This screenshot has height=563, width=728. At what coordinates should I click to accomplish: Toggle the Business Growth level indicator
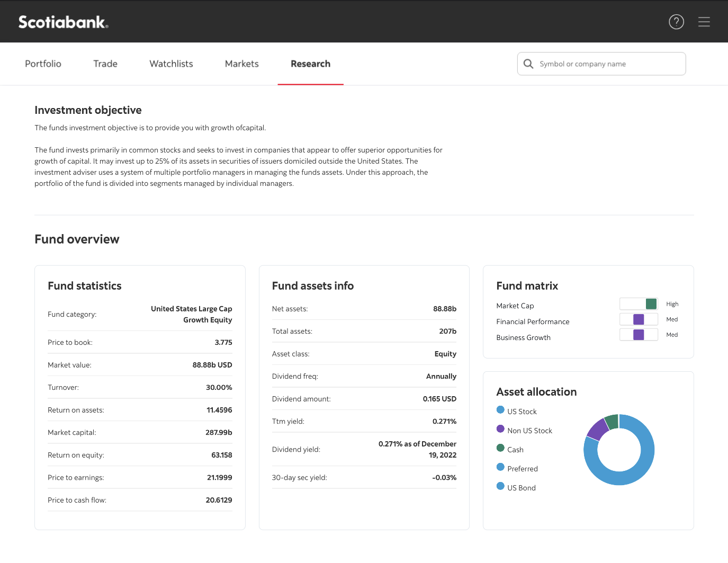[x=639, y=335]
